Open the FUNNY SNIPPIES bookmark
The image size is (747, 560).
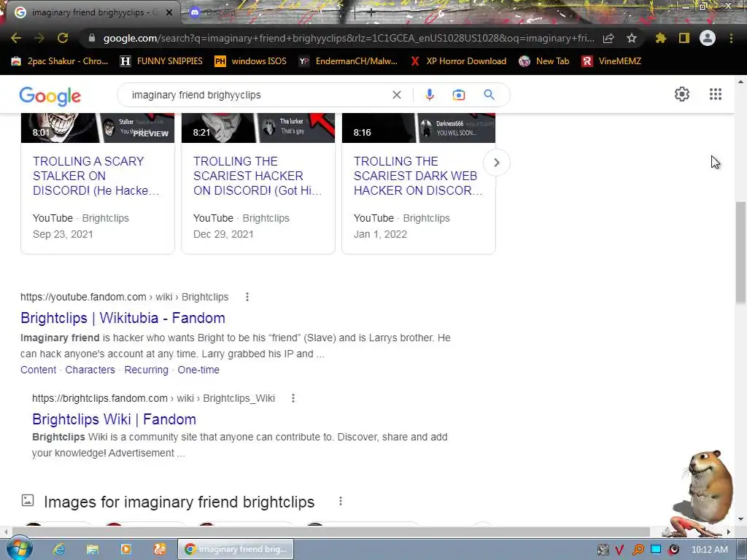161,61
